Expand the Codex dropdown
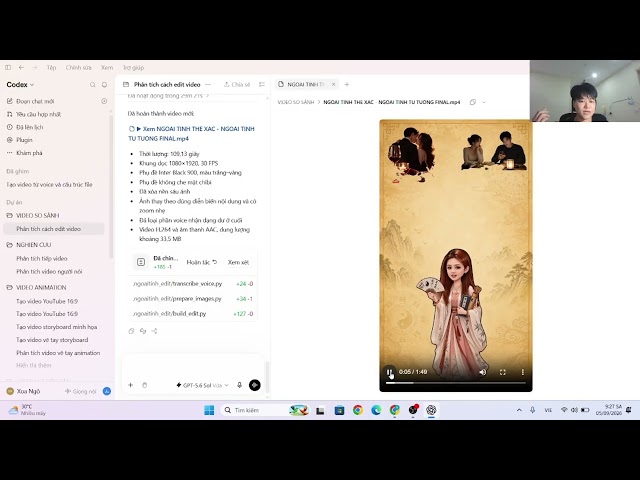The width and height of the screenshot is (640, 480). tap(20, 84)
